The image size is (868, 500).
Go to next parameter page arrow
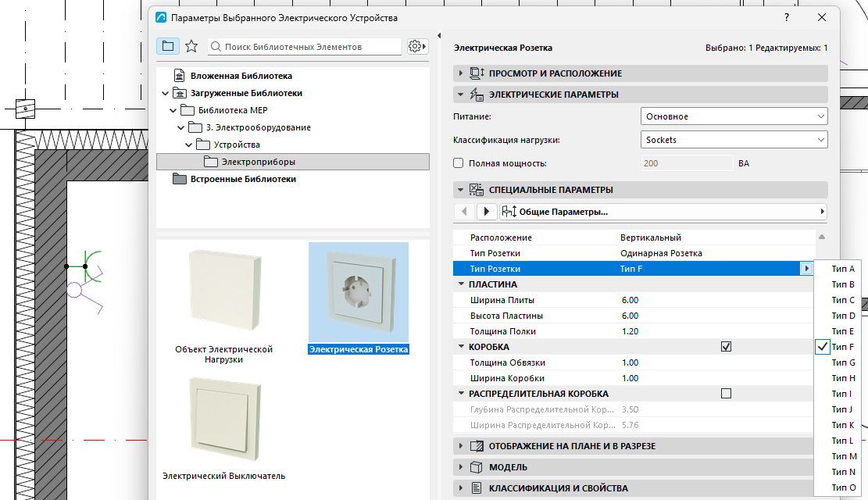486,211
